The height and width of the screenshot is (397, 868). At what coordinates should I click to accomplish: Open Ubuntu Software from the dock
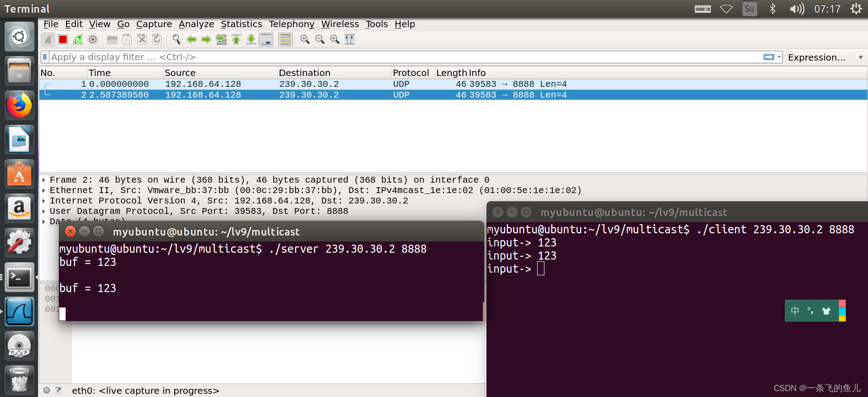(x=19, y=174)
